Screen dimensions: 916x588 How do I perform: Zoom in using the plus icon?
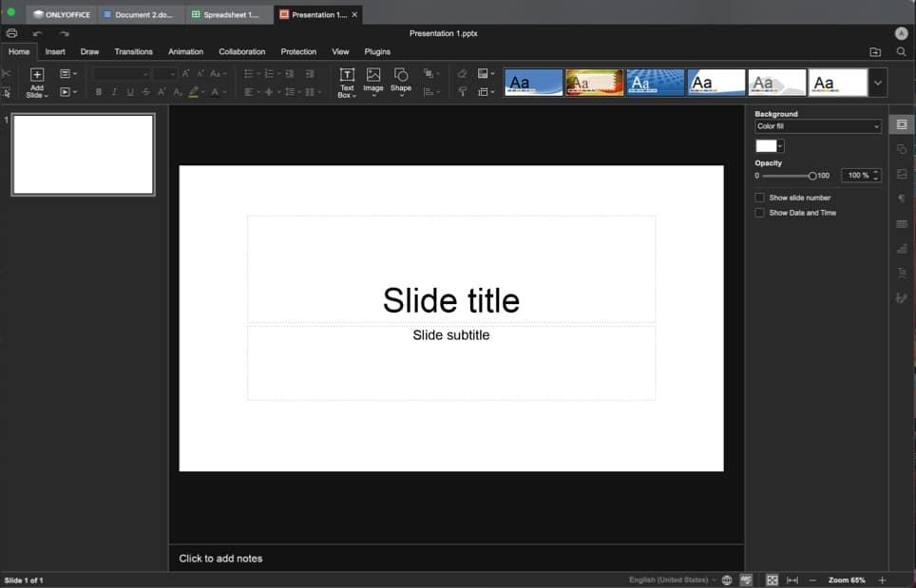[882, 579]
